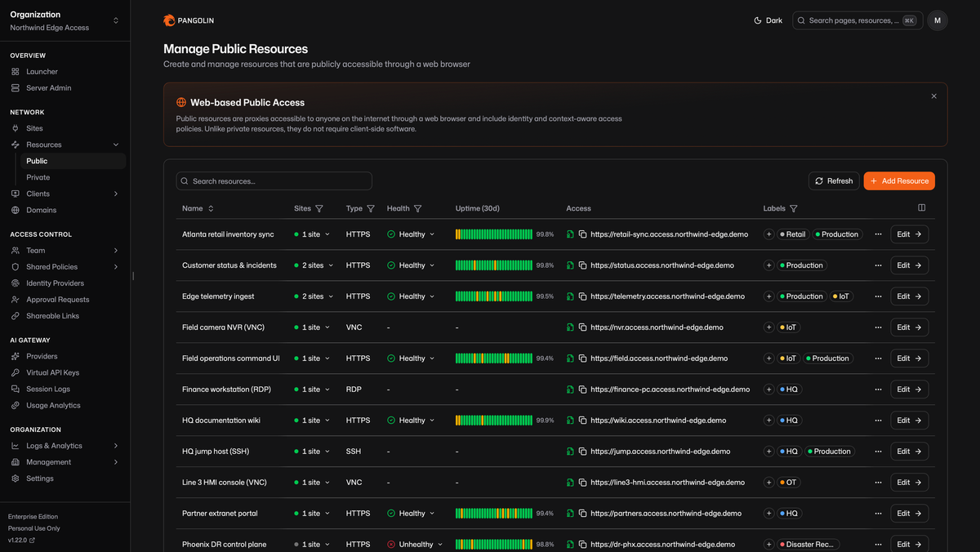This screenshot has height=552, width=980.
Task: Copy the retail-sync access URL
Action: click(583, 234)
